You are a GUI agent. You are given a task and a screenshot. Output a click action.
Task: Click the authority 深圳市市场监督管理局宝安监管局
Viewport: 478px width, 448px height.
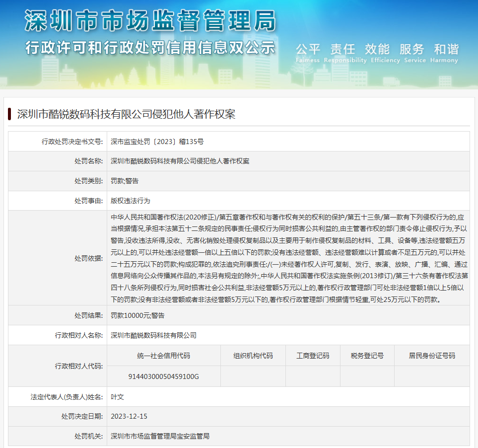click(x=160, y=436)
